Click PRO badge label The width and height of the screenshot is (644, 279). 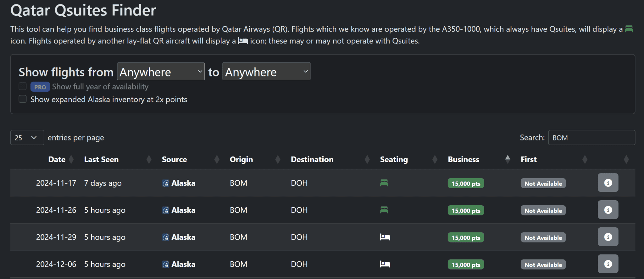40,87
